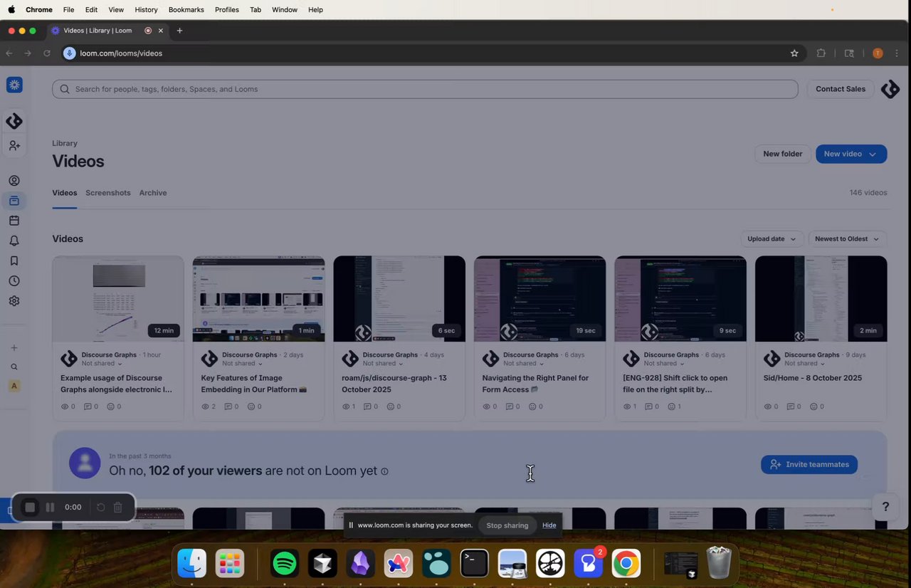Expand 'Not shared' on Example usage video

pos(101,364)
